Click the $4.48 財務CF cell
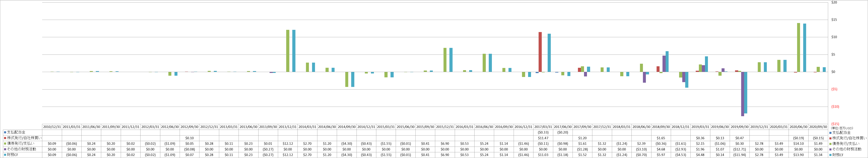868x158 pixels. tap(700, 155)
